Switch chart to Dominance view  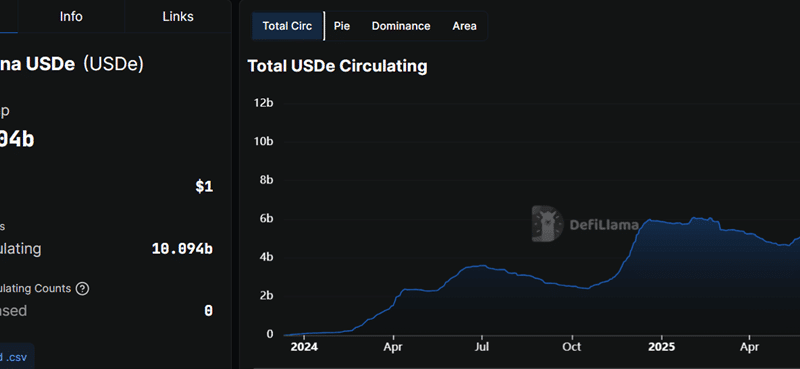pos(401,26)
